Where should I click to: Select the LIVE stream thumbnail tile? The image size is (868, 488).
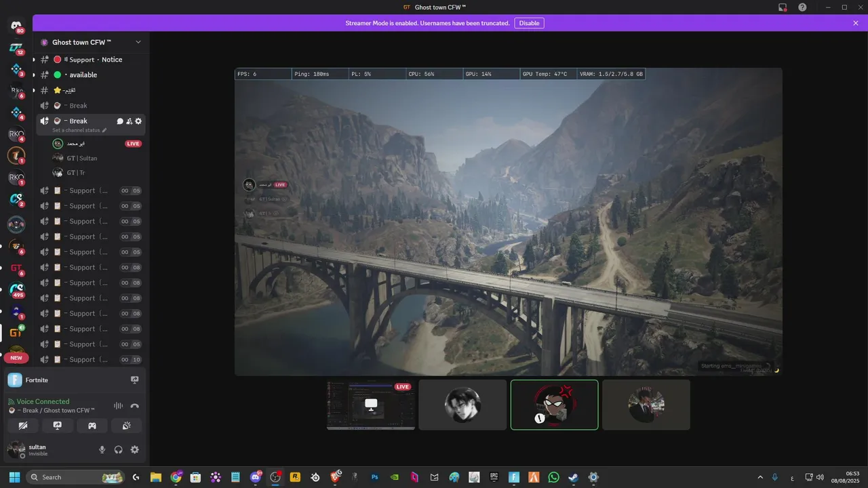pyautogui.click(x=371, y=405)
